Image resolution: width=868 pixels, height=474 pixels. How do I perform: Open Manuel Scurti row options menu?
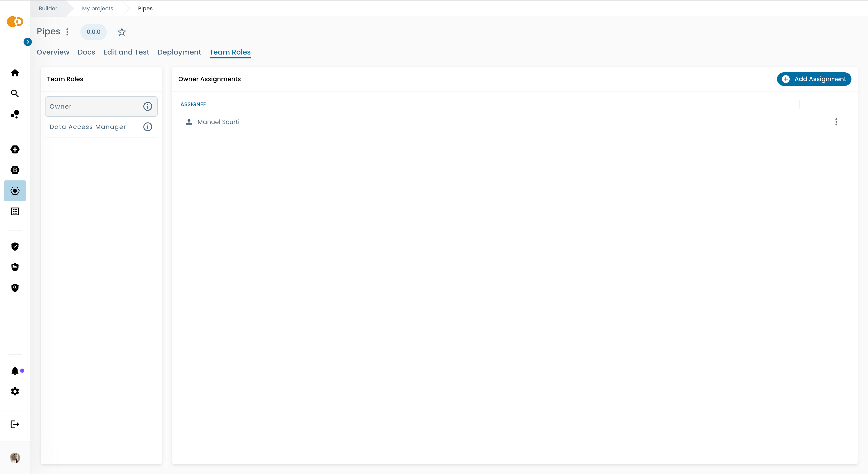[x=836, y=122]
